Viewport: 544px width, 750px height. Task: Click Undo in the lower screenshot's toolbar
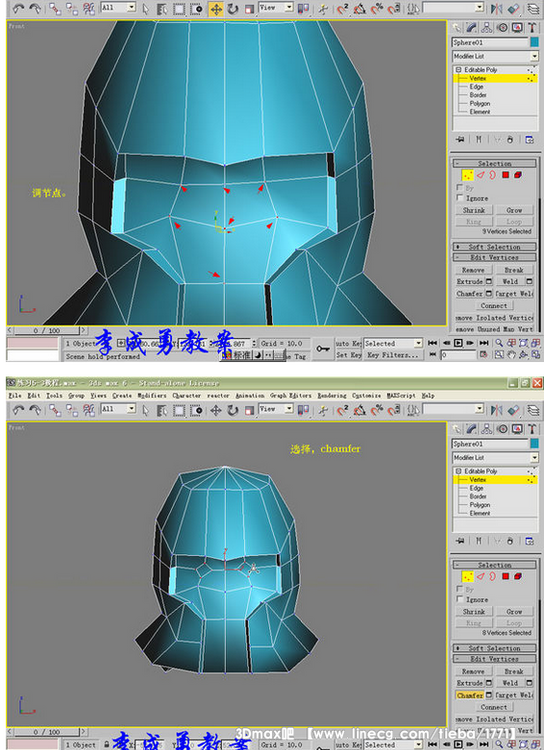18,410
